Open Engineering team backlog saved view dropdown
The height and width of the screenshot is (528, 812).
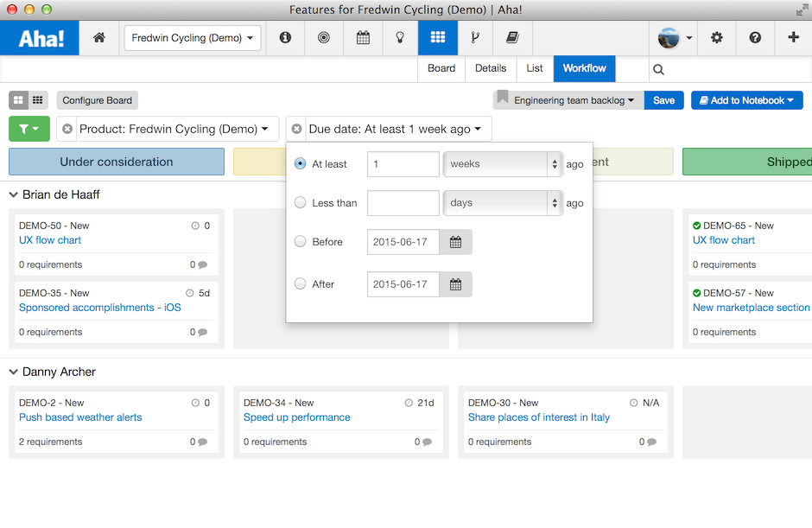coord(574,100)
